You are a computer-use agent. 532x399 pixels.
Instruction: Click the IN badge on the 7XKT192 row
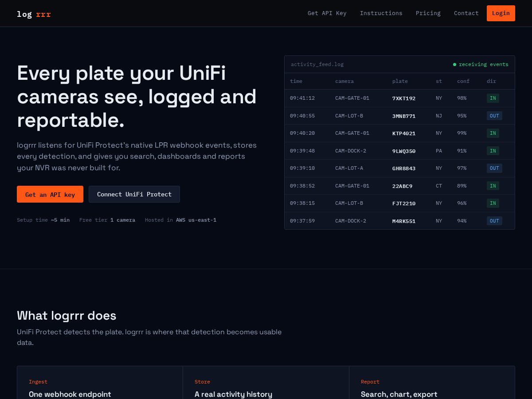tap(493, 98)
